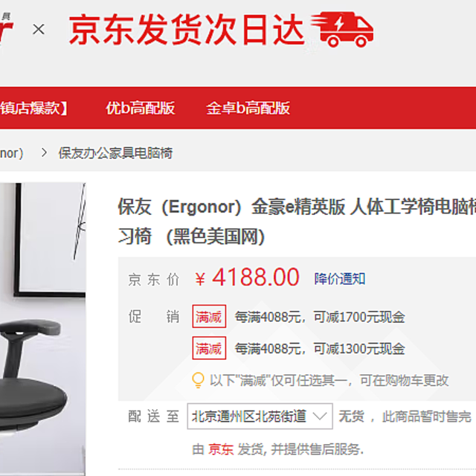Click the red delivery truck icon

342,30
